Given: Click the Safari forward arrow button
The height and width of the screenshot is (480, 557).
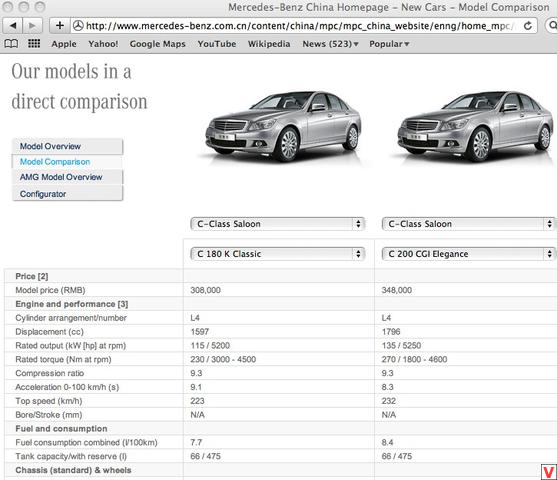Looking at the screenshot, I should coord(32,26).
